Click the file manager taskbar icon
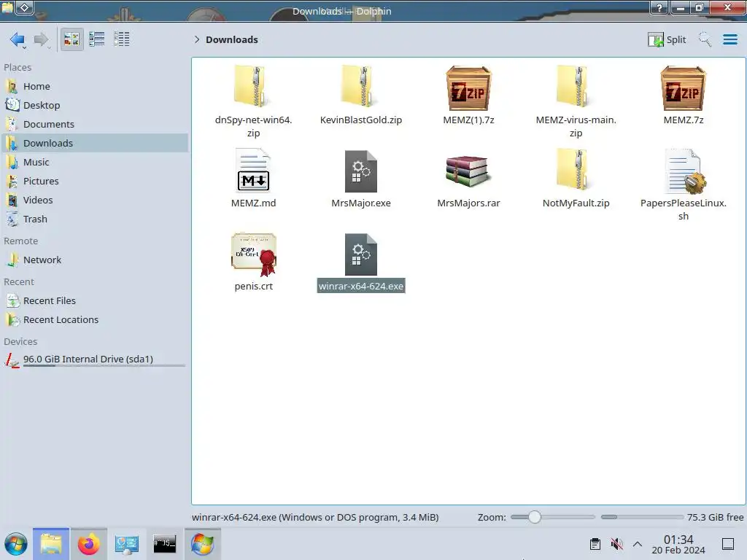This screenshot has height=560, width=747. point(51,544)
